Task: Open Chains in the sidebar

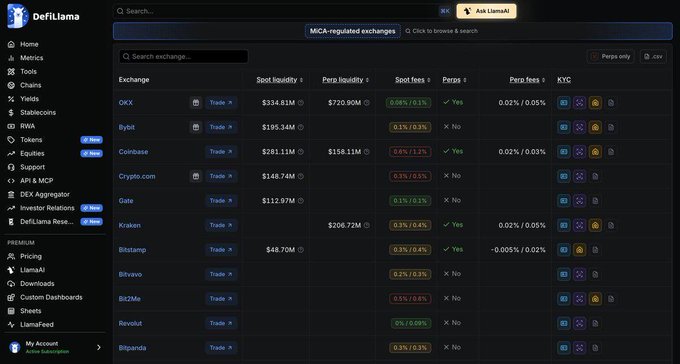Action: coord(30,85)
